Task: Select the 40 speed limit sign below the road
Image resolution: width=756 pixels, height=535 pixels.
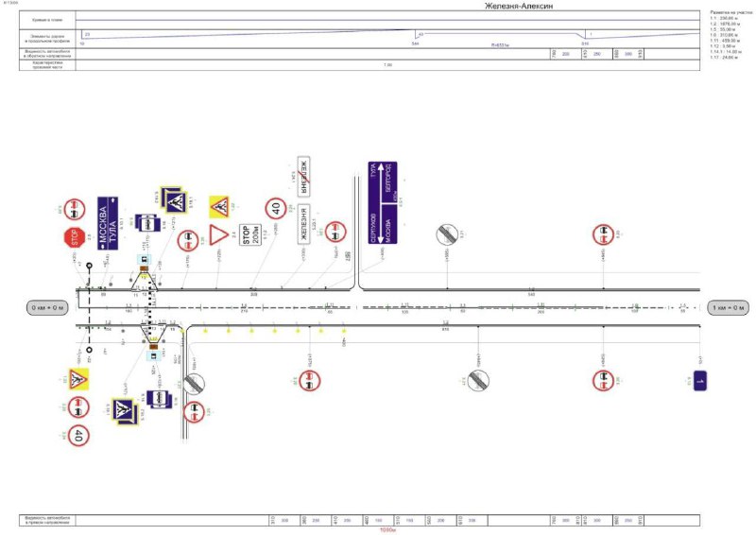Action: (x=78, y=436)
